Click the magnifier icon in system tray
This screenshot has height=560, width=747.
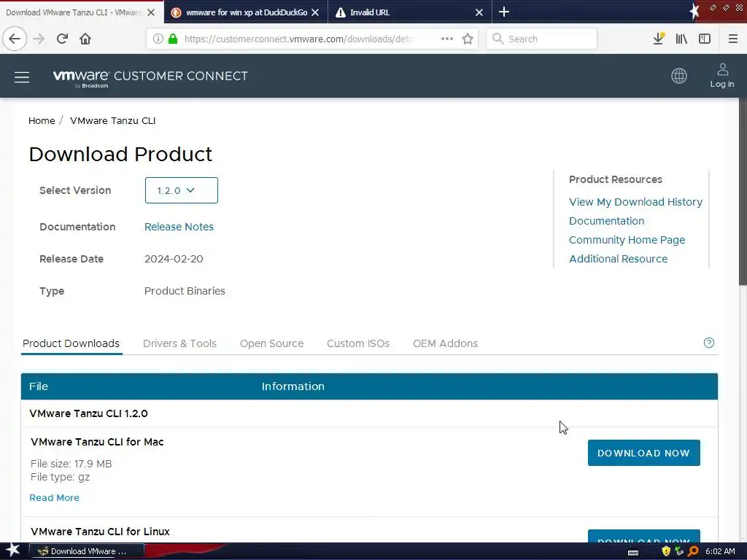[x=693, y=551]
